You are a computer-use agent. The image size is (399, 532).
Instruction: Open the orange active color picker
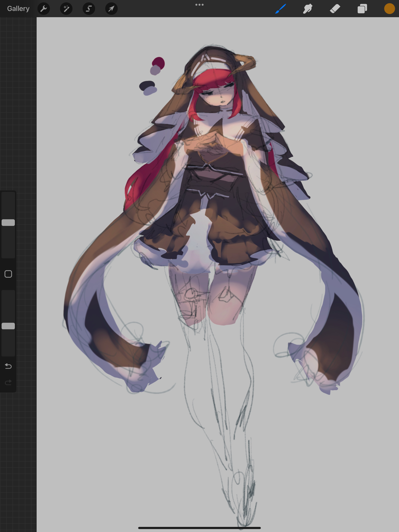[389, 9]
